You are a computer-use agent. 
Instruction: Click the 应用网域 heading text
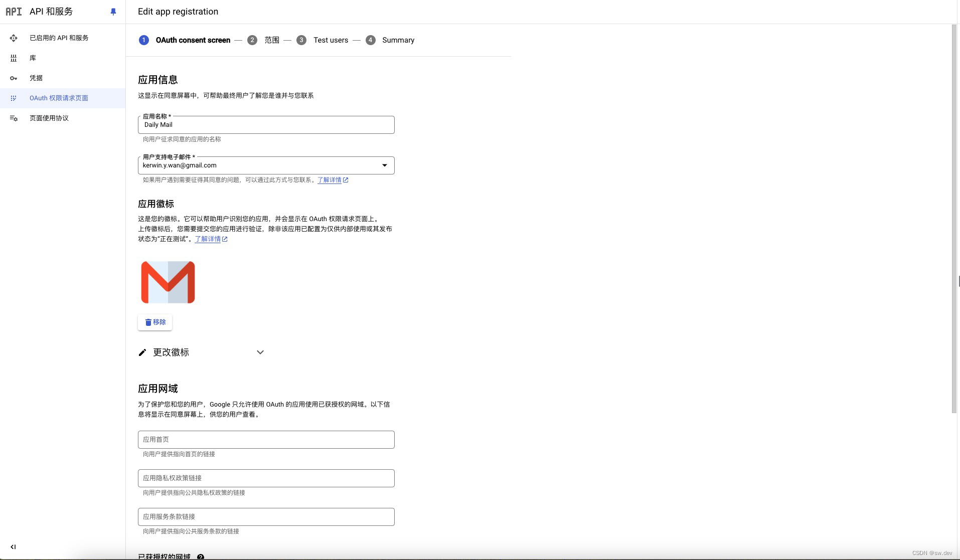tap(158, 389)
